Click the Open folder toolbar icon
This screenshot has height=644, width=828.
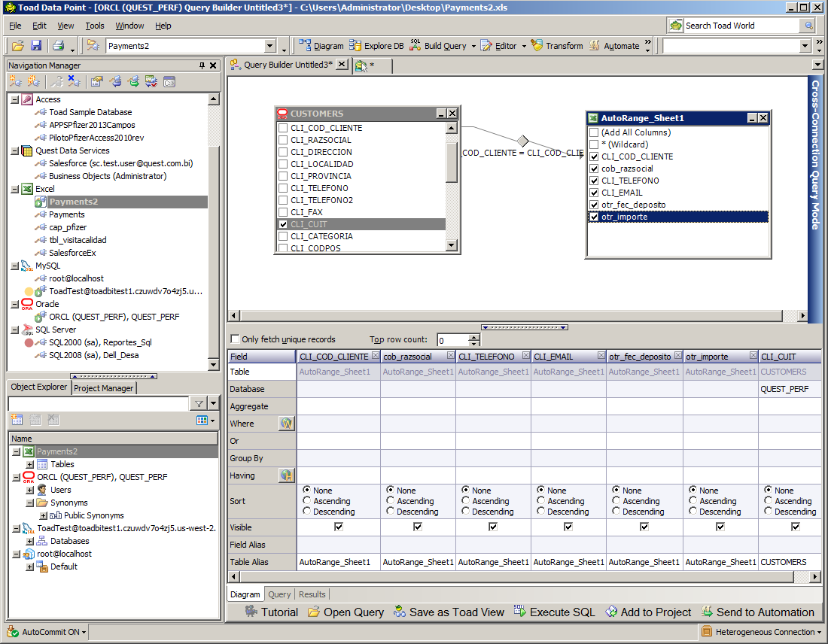pos(18,46)
